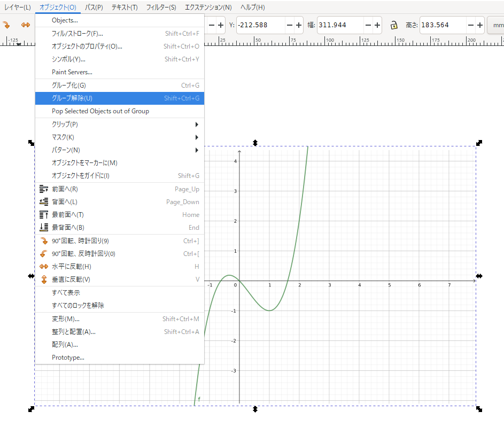Click the Lower (背面へ) menu icon

click(44, 202)
